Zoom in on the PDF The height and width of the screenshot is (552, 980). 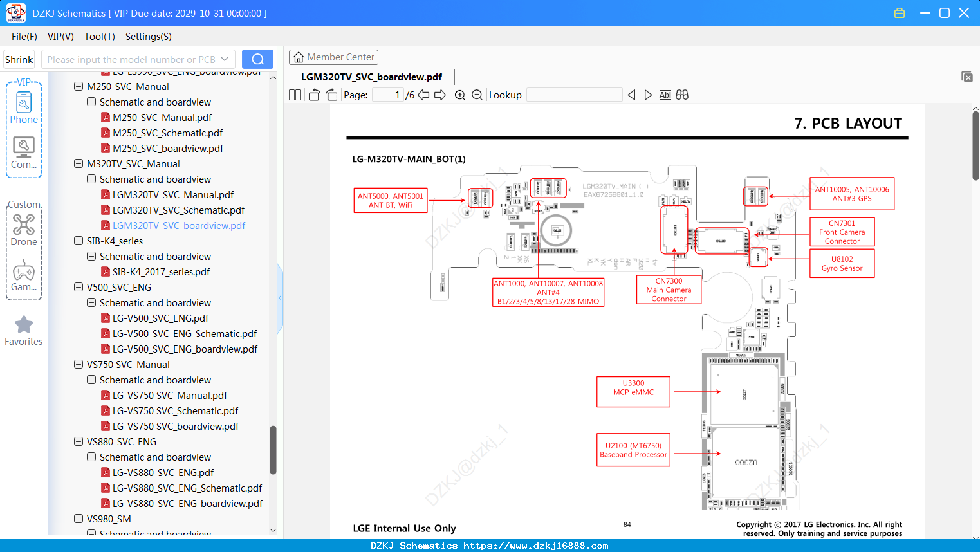click(460, 95)
